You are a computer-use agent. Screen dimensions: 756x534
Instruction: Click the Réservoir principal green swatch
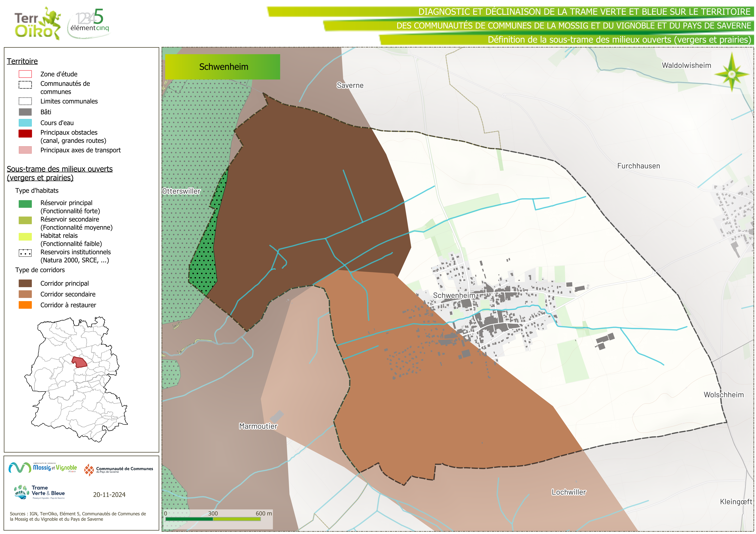tap(25, 204)
